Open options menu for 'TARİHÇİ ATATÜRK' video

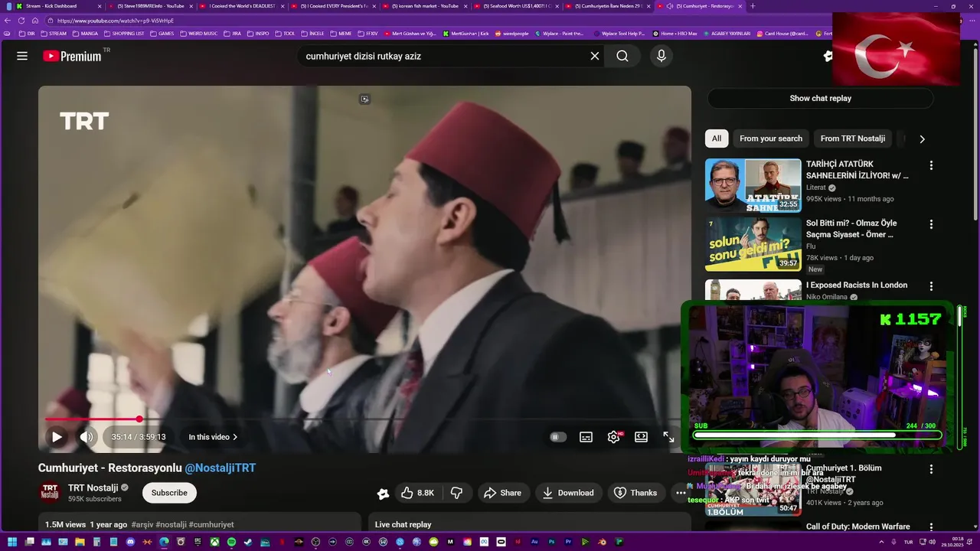[x=931, y=165]
